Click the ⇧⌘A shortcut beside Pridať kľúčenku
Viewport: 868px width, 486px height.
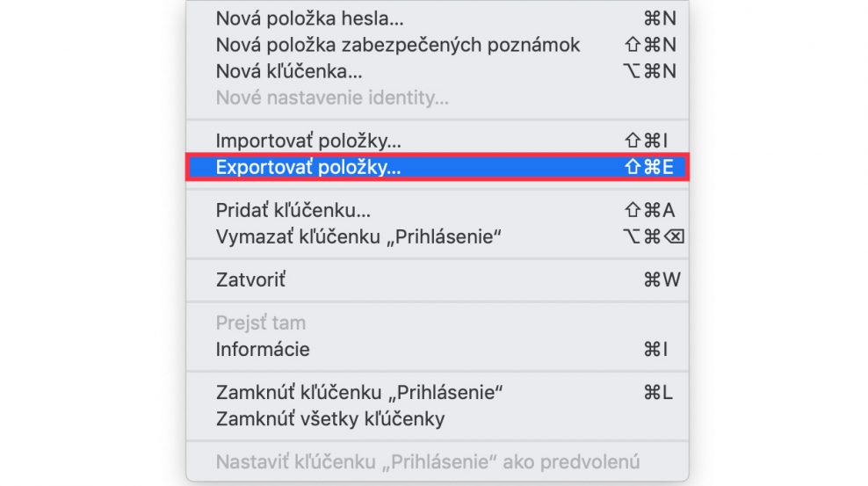pos(650,210)
